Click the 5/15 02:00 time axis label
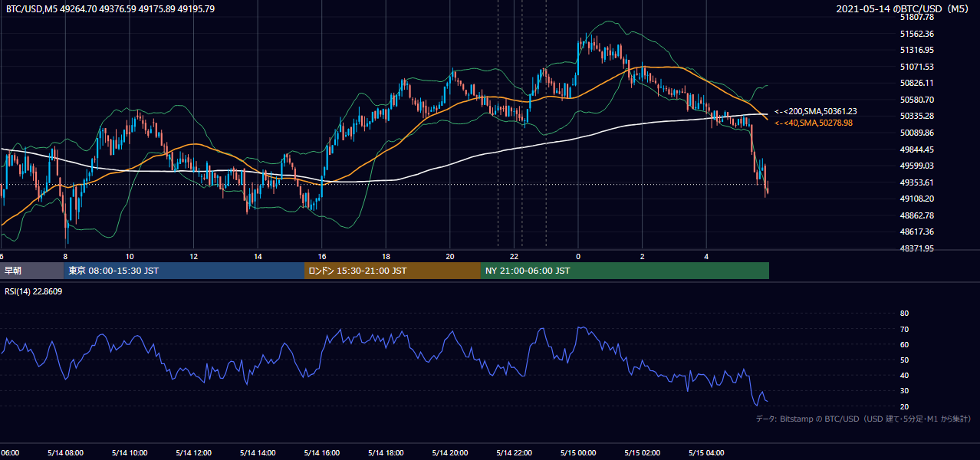Viewport: 980px width, 460px height. (x=643, y=453)
